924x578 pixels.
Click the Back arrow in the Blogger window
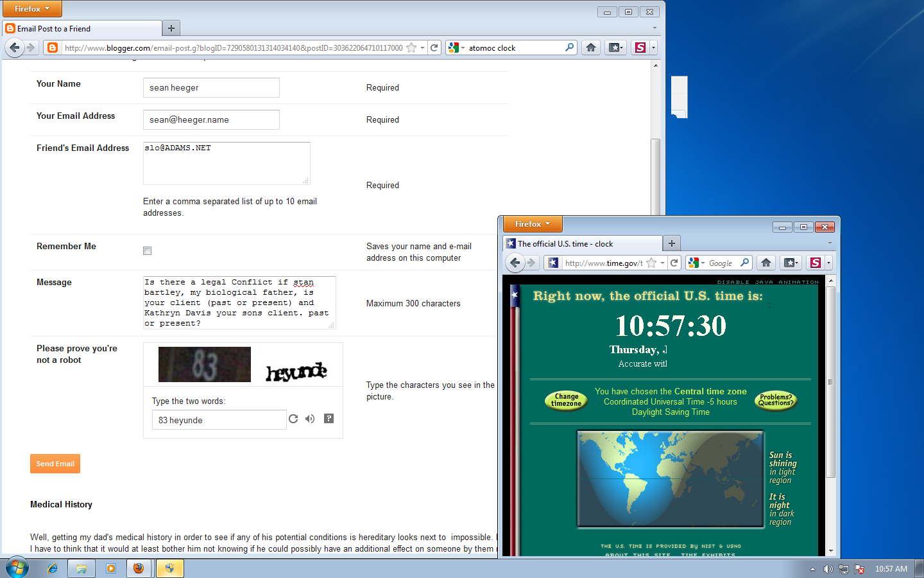point(14,48)
